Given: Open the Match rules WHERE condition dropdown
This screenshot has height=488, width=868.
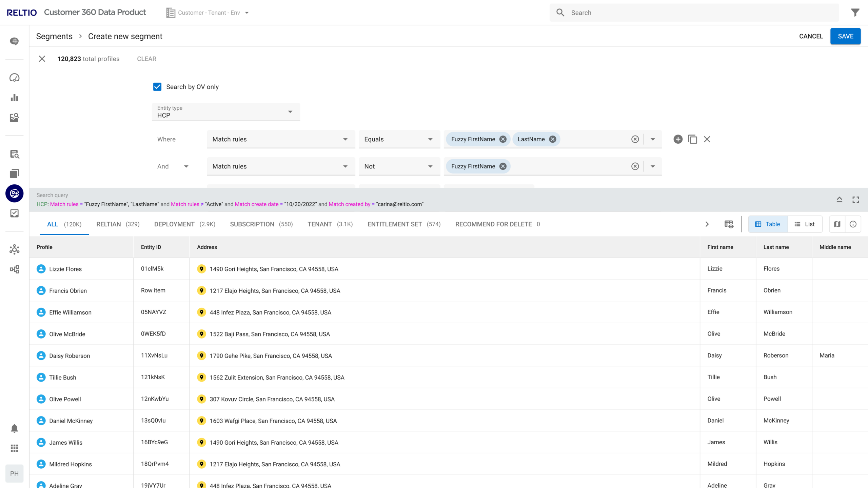Looking at the screenshot, I should click(x=280, y=139).
